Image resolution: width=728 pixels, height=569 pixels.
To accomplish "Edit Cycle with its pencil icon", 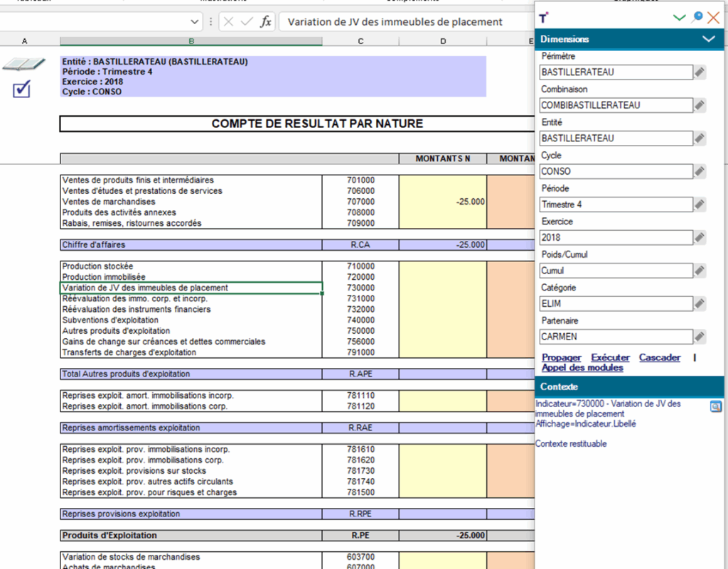I will coord(700,171).
